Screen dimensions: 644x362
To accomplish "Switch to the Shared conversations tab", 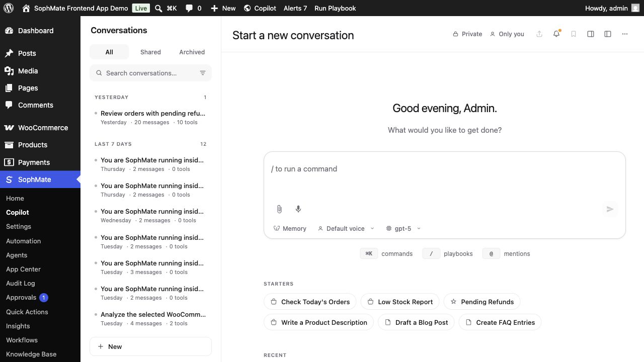I will [150, 52].
